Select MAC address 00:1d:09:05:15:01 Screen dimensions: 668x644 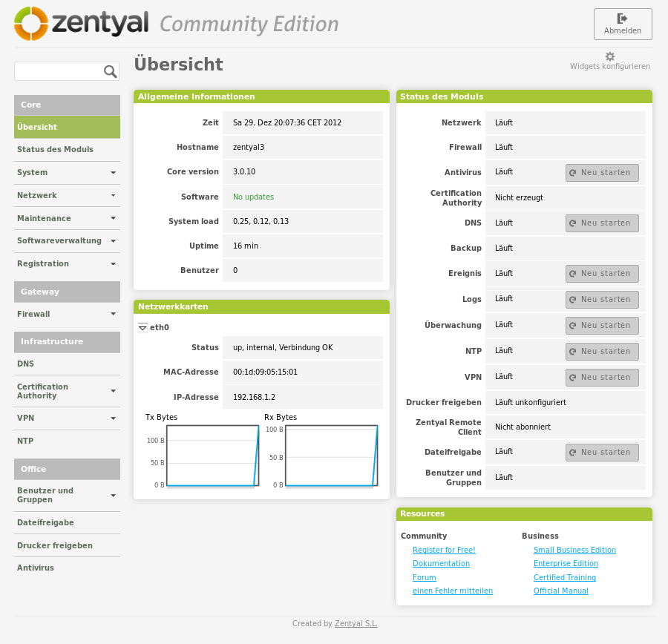pyautogui.click(x=265, y=372)
